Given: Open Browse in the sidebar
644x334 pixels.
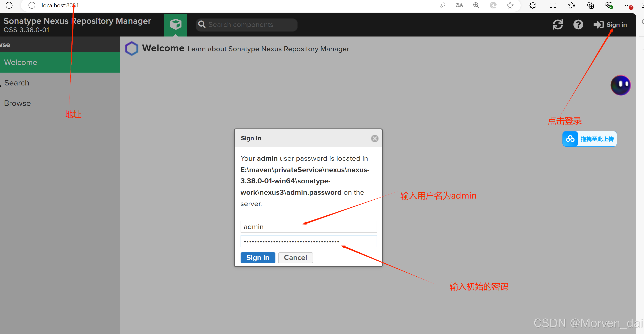Looking at the screenshot, I should click(17, 103).
